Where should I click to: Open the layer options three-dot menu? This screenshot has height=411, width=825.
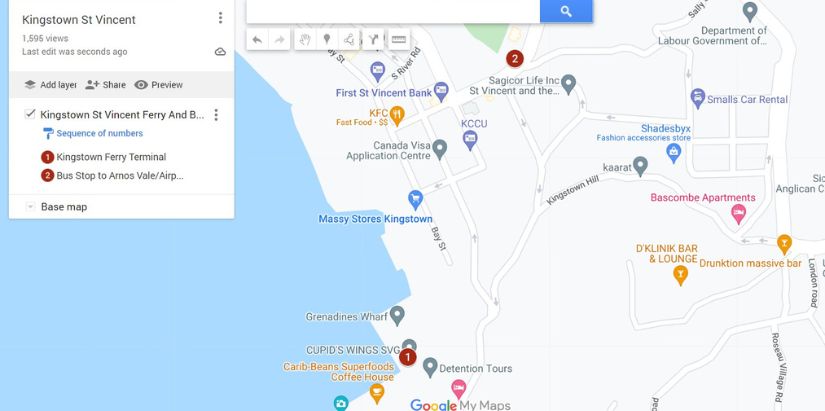point(216,115)
